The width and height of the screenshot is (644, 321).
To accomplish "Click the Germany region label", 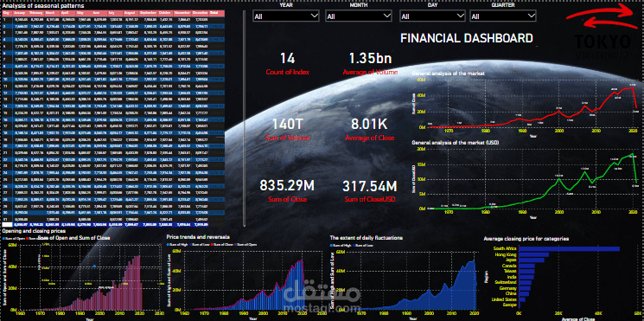I will coord(508,288).
